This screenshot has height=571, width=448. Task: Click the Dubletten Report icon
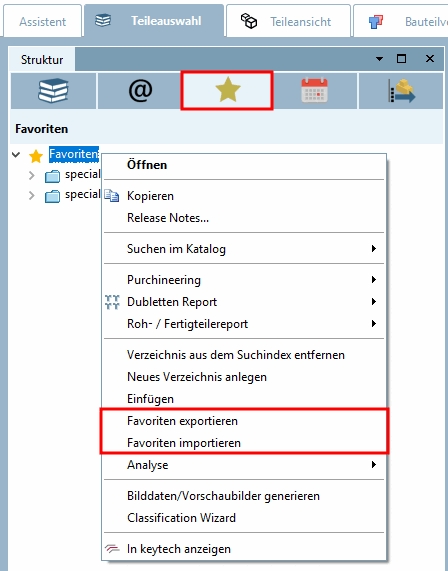[x=112, y=302]
